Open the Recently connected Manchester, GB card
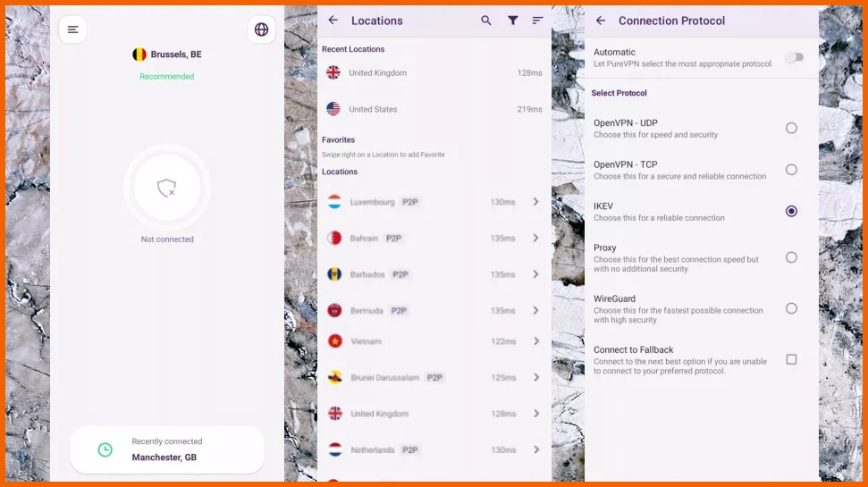Image resolution: width=868 pixels, height=487 pixels. tap(166, 449)
